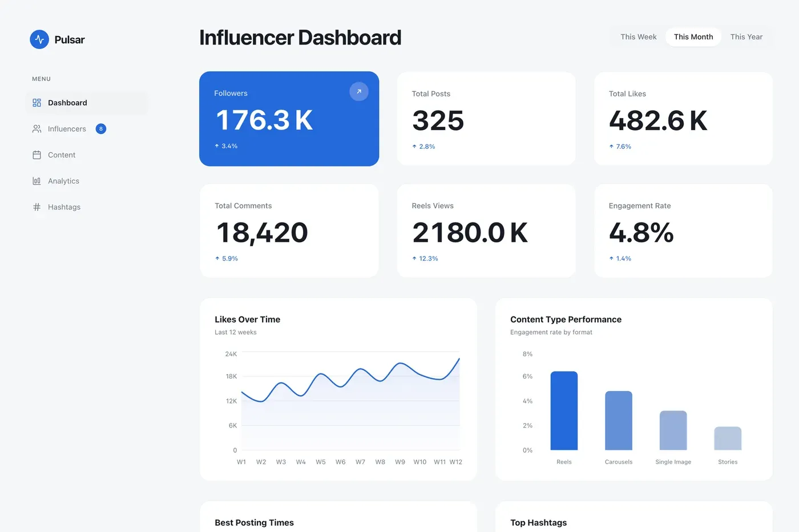Click the Single Image bar
This screenshot has width=799, height=532.
[673, 431]
